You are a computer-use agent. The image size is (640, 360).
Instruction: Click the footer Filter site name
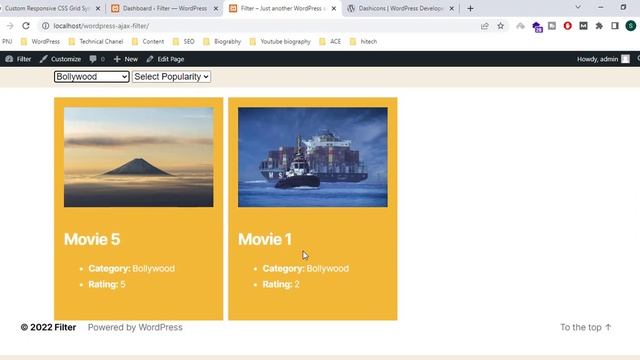(65, 327)
